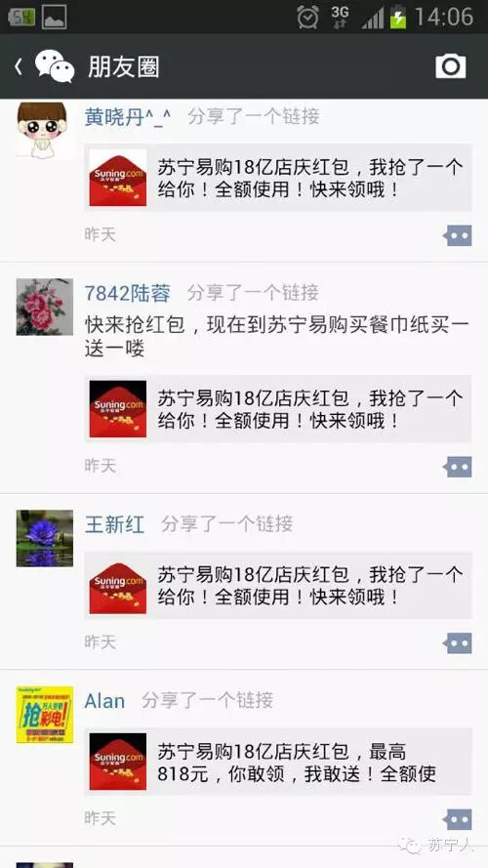Open comment menu on 7842陆蓉's post
The height and width of the screenshot is (868, 488).
[x=458, y=467]
